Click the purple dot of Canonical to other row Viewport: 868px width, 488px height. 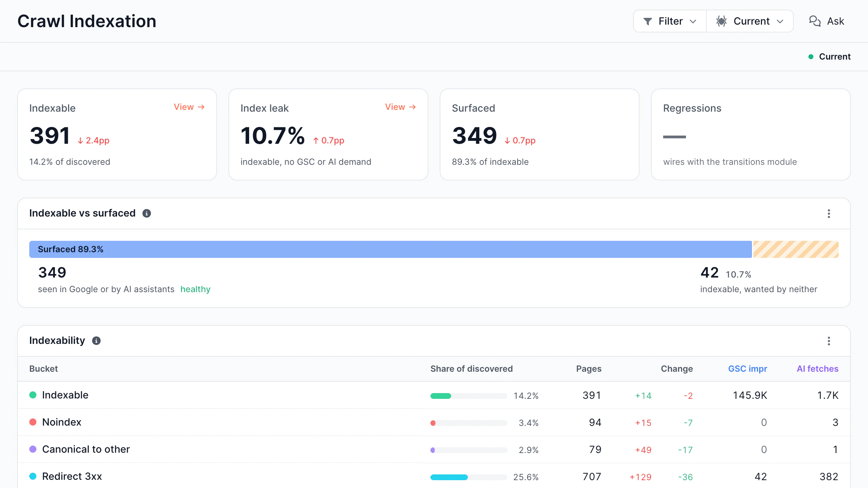click(x=33, y=449)
